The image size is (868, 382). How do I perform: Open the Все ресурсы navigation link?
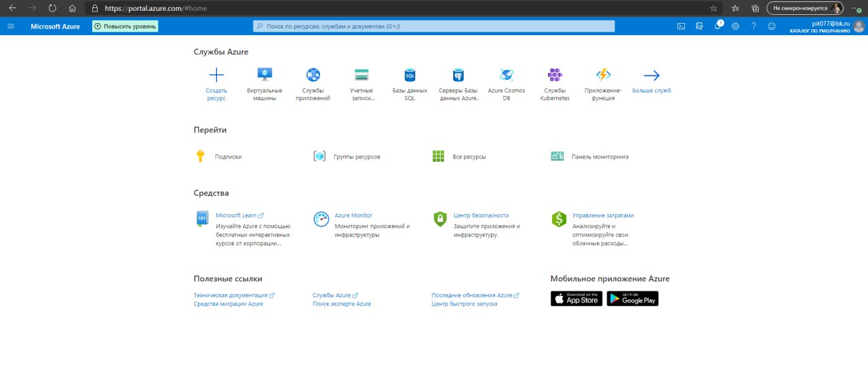[x=469, y=156]
